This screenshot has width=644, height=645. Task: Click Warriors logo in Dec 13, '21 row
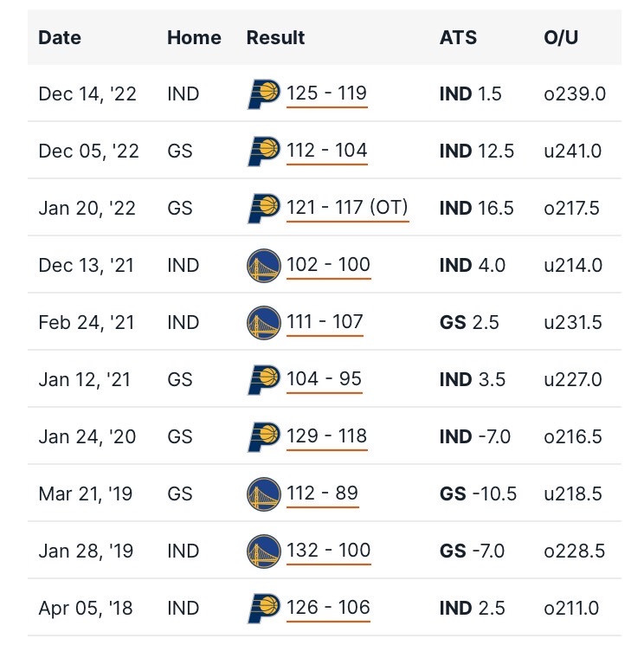click(264, 265)
